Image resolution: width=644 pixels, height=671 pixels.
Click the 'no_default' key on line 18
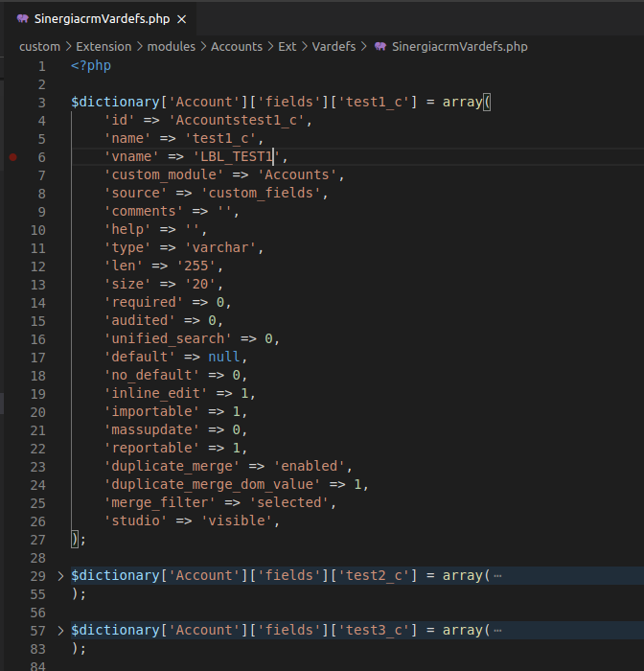pos(152,376)
